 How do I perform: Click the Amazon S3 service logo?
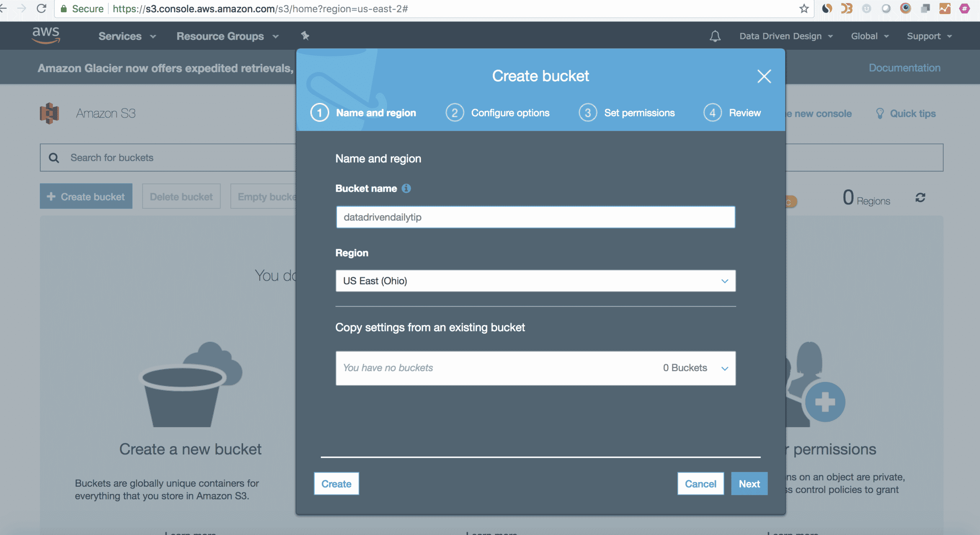[x=49, y=113]
